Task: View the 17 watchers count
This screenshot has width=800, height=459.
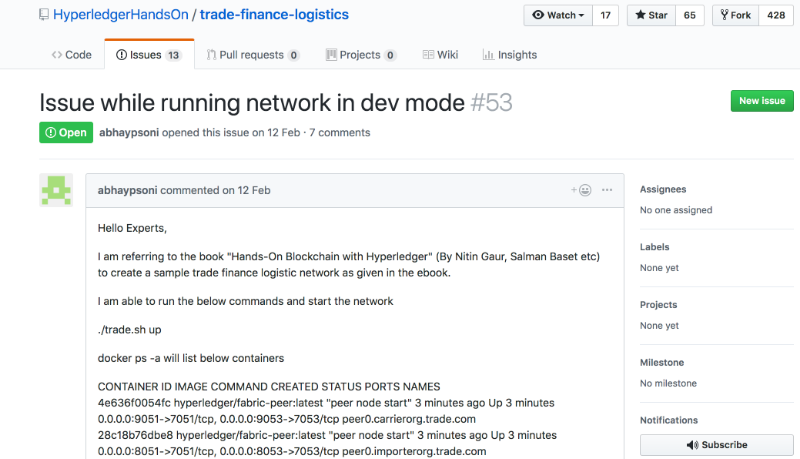Action: [606, 15]
